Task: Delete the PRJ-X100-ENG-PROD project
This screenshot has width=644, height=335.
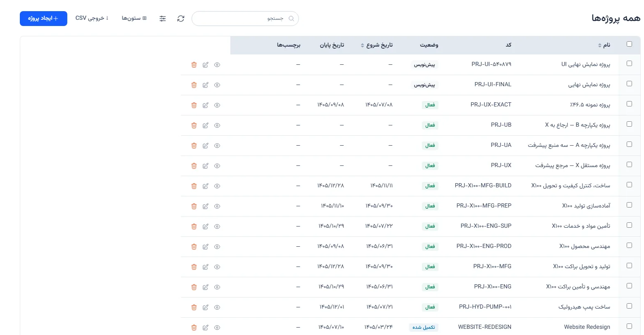Action: (x=194, y=247)
